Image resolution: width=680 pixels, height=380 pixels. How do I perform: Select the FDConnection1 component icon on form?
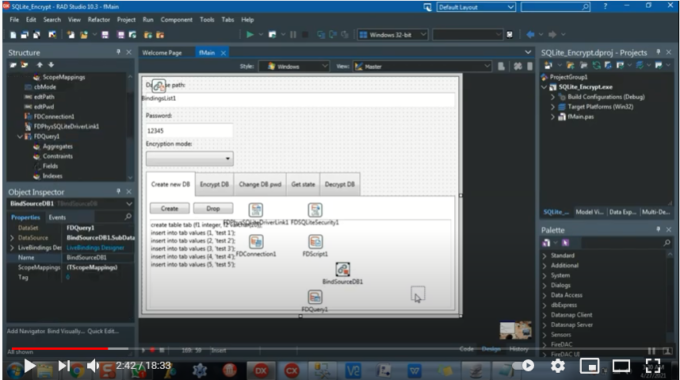(x=256, y=242)
